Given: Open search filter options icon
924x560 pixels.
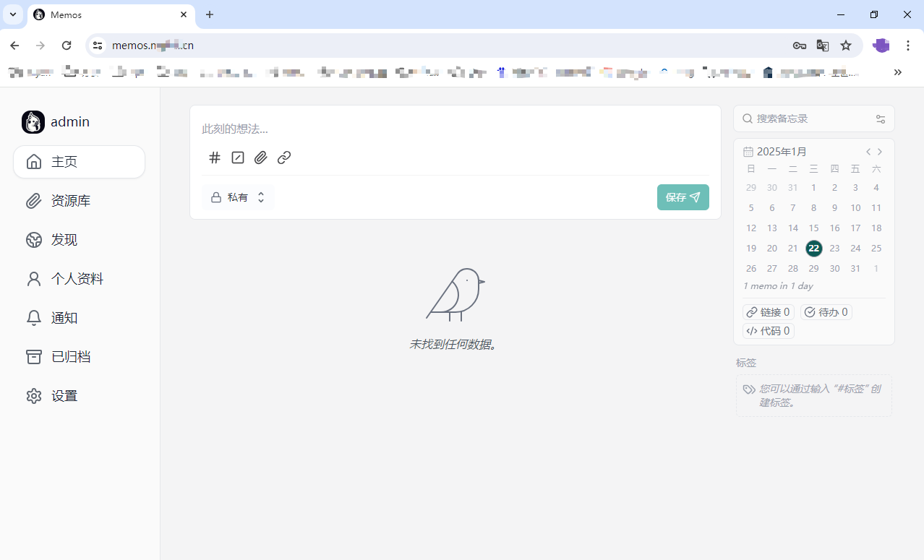Looking at the screenshot, I should 880,119.
